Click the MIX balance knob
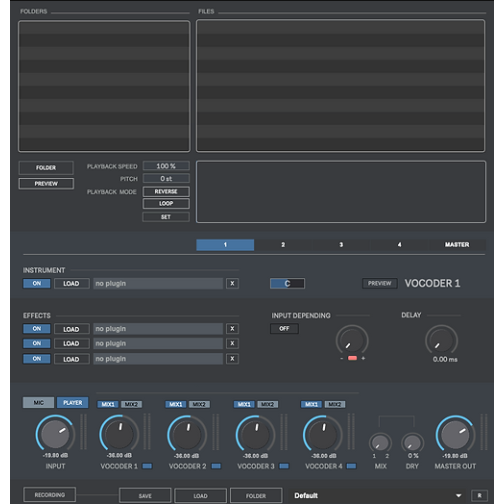Image resolution: width=504 pixels, height=504 pixels. [x=380, y=443]
